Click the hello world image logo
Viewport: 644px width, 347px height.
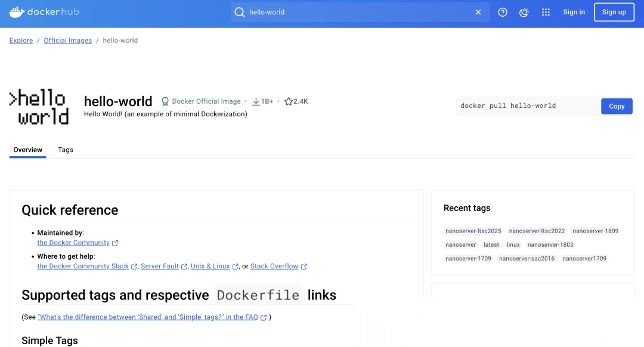(39, 107)
